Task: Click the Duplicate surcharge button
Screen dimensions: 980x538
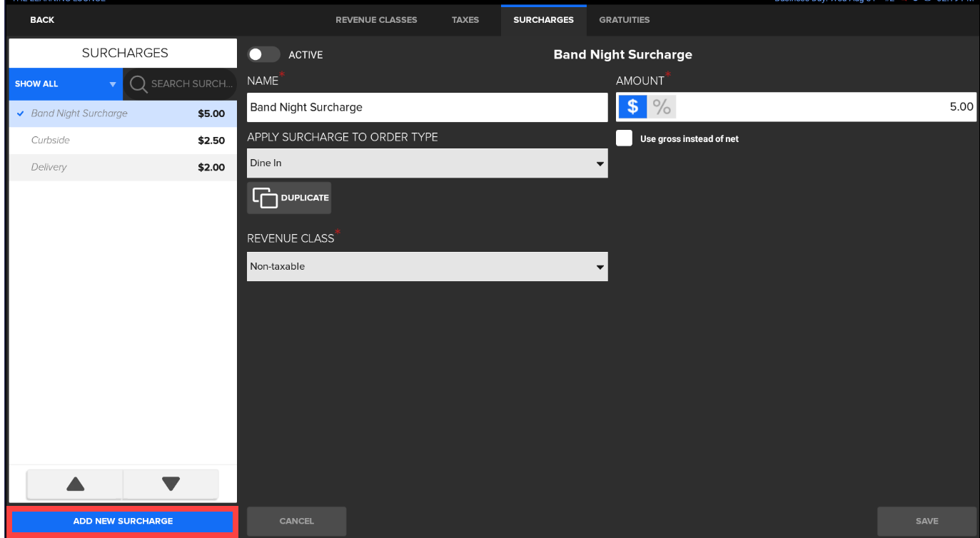Action: [289, 198]
